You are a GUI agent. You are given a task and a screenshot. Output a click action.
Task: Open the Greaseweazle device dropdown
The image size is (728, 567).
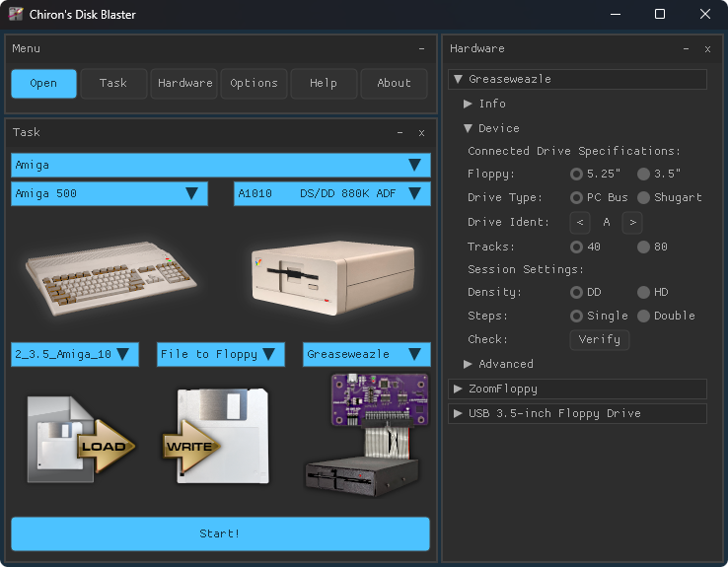(366, 354)
